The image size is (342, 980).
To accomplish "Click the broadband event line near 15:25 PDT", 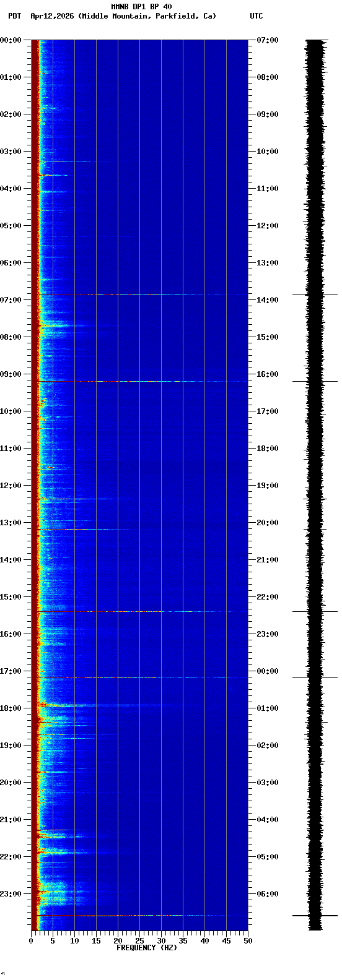I will coord(139,611).
